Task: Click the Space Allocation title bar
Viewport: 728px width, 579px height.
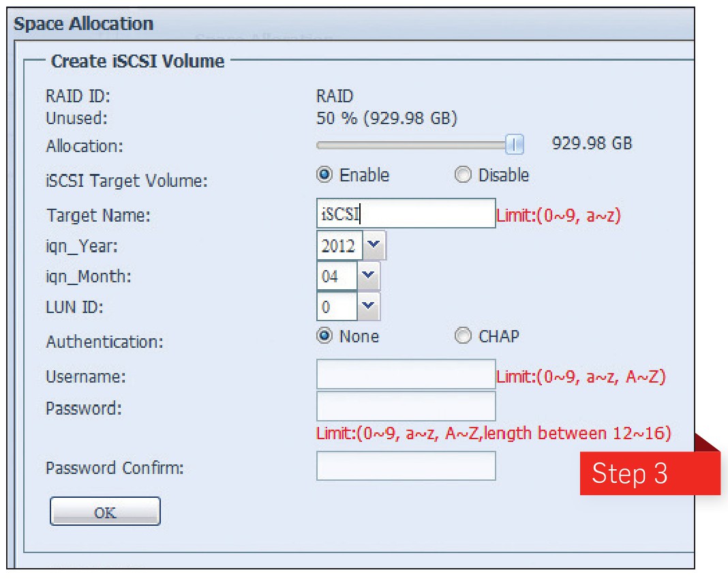Action: (x=84, y=24)
